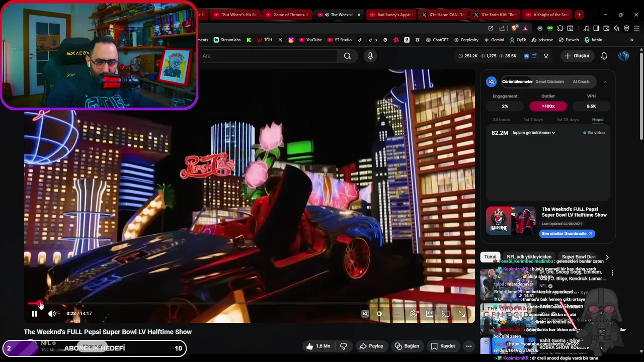Click the video progress bar scrubber
The height and width of the screenshot is (362, 644).
40,303
